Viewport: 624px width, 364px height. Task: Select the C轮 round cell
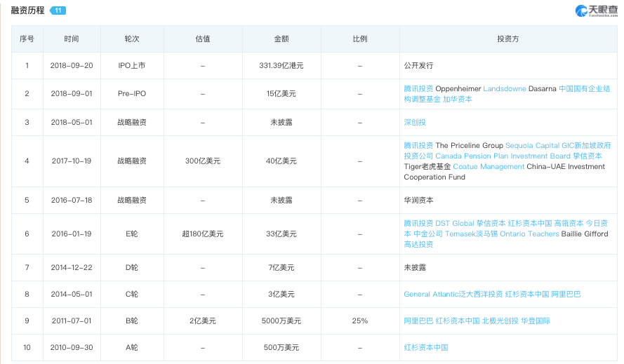click(132, 294)
